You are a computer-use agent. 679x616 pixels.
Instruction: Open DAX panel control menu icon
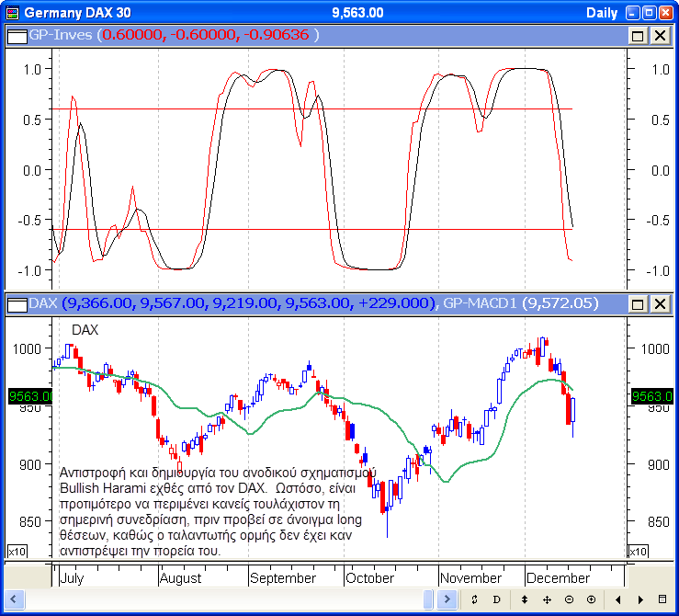pyautogui.click(x=17, y=303)
